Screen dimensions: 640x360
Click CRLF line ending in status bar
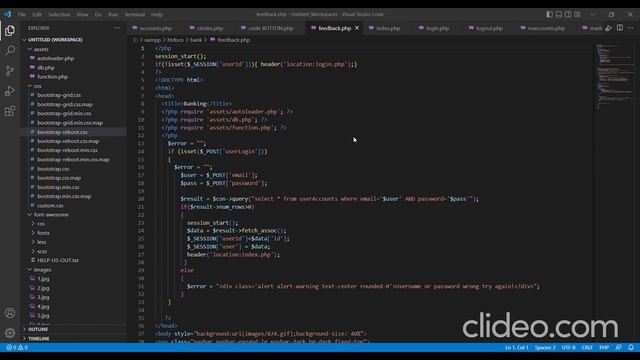(587, 347)
